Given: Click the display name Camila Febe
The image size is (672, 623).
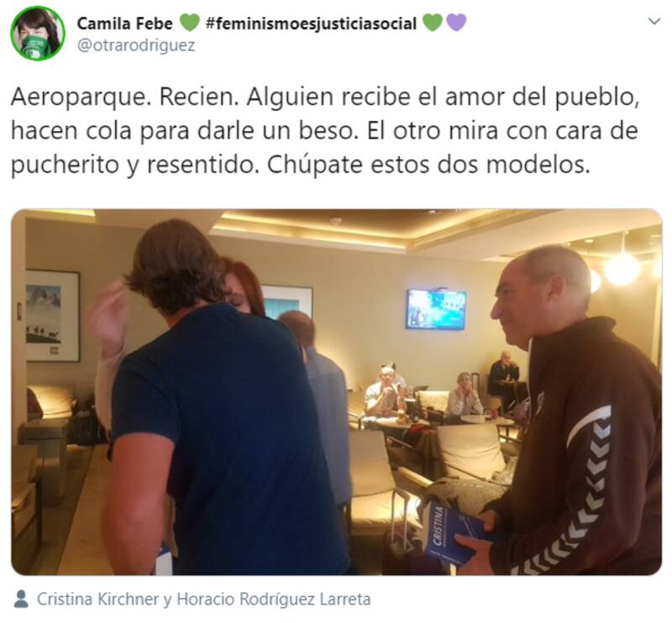Looking at the screenshot, I should click(x=124, y=24).
